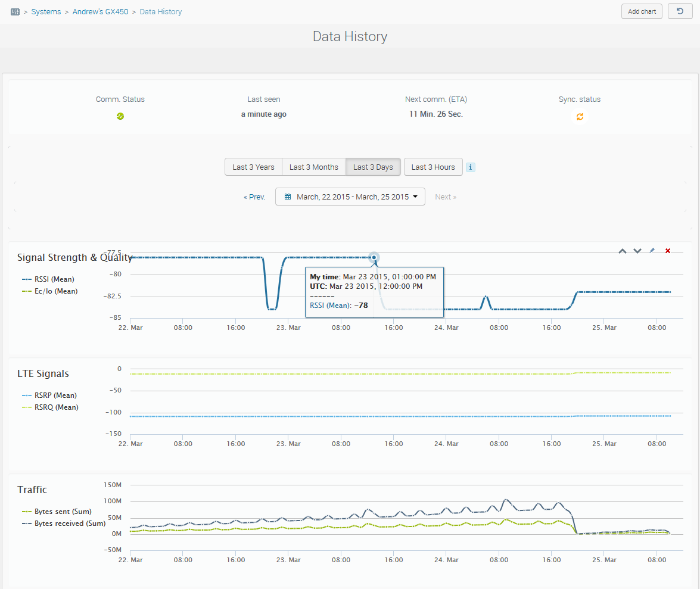Click the calendar icon in date range selector
The image size is (700, 589).
pyautogui.click(x=287, y=197)
